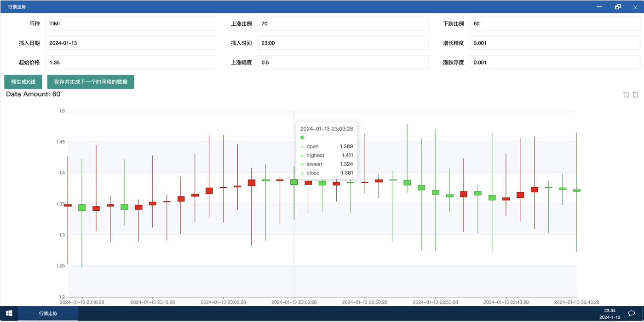Click the y-axis label 1.2
644x322 pixels.
pos(62,297)
